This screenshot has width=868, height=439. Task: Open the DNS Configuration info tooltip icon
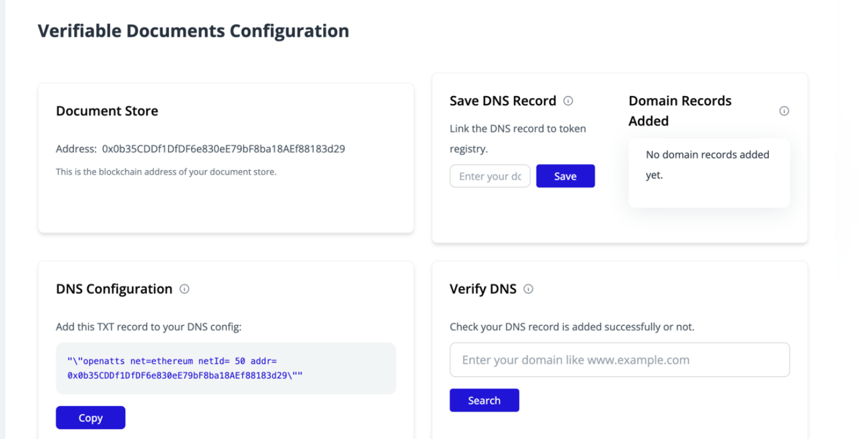[184, 288]
